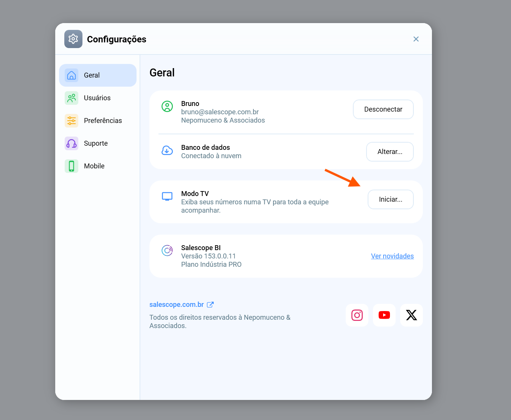511x420 pixels.
Task: Click the Modo TV monitor icon
Action: (167, 196)
